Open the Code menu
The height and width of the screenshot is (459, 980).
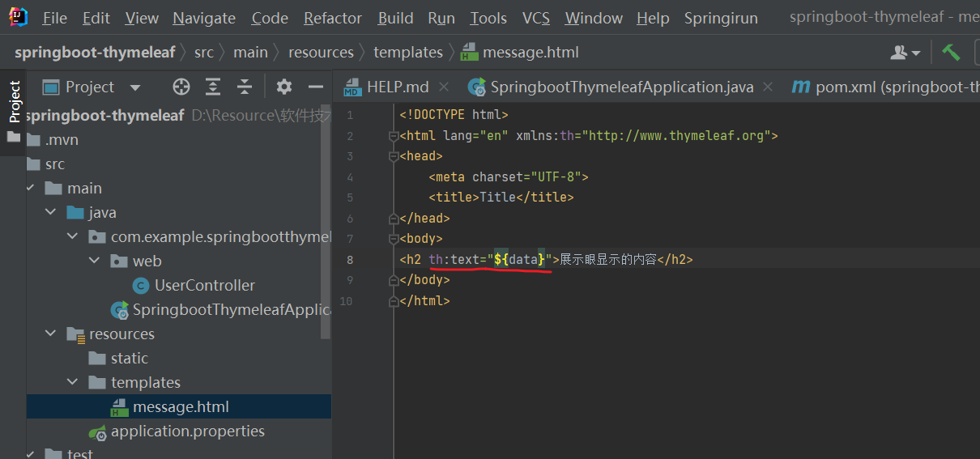tap(270, 18)
